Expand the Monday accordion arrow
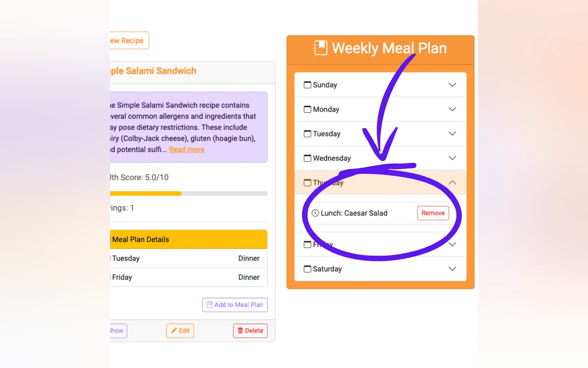This screenshot has width=588, height=368. 452,109
